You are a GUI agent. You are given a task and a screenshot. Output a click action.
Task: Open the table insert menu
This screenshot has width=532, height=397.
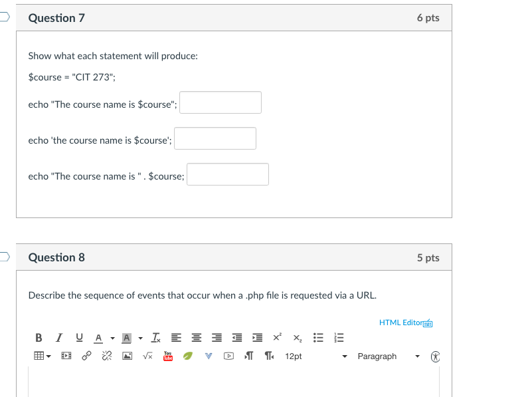click(x=43, y=356)
